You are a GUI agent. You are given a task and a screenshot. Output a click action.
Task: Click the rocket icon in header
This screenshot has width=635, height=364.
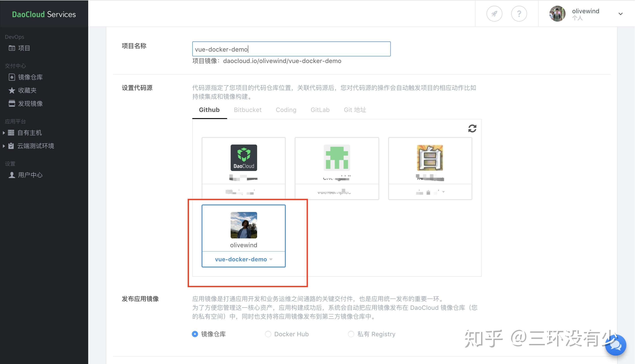(x=494, y=14)
